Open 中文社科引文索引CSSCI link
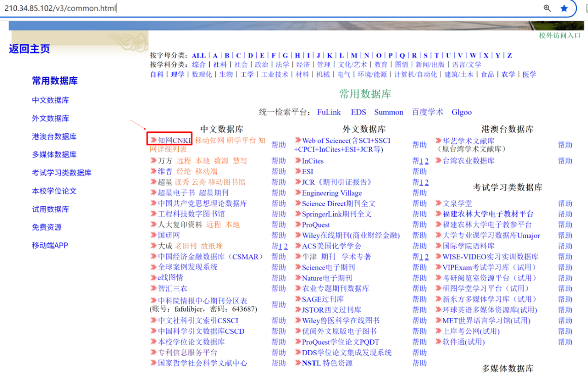This screenshot has width=588, height=378. pos(198,321)
